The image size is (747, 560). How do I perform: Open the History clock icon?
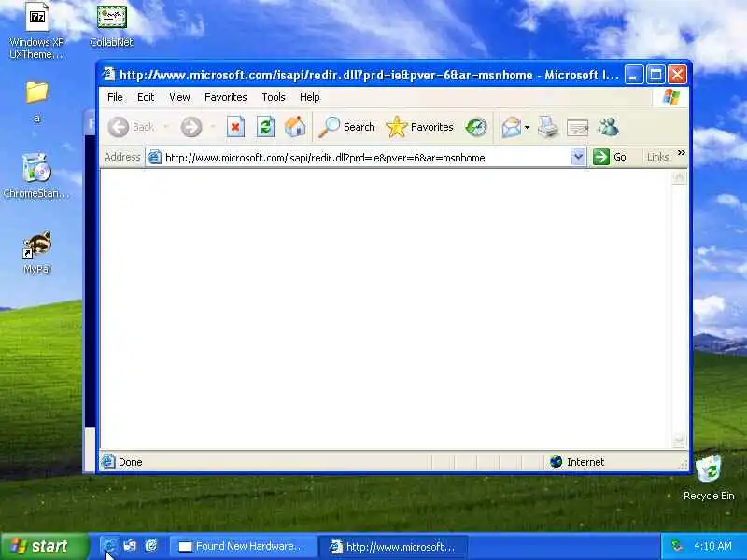(x=476, y=127)
